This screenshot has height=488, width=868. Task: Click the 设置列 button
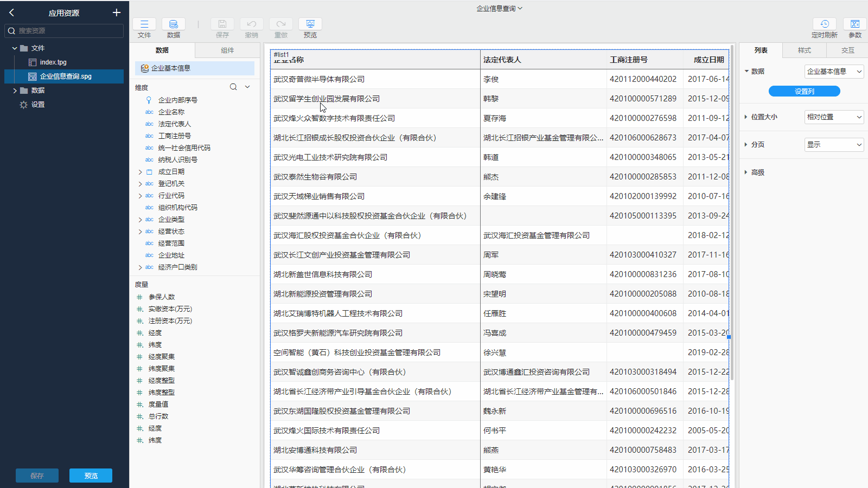point(804,91)
